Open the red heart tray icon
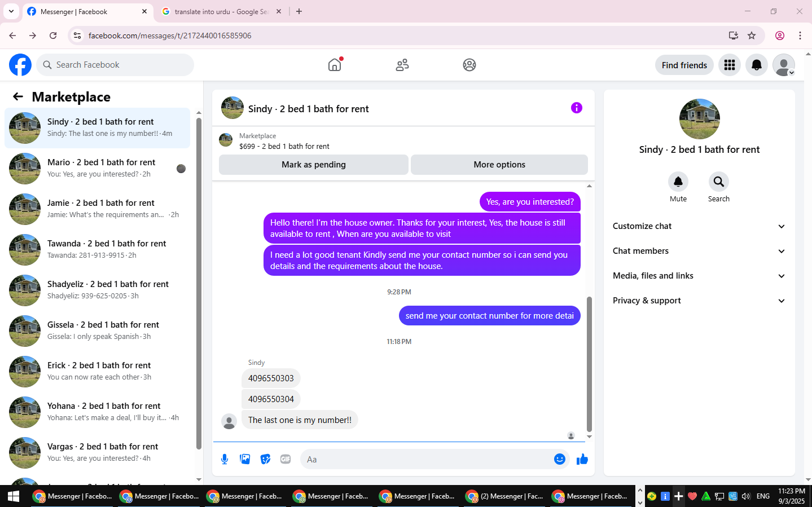The image size is (812, 507). (692, 496)
